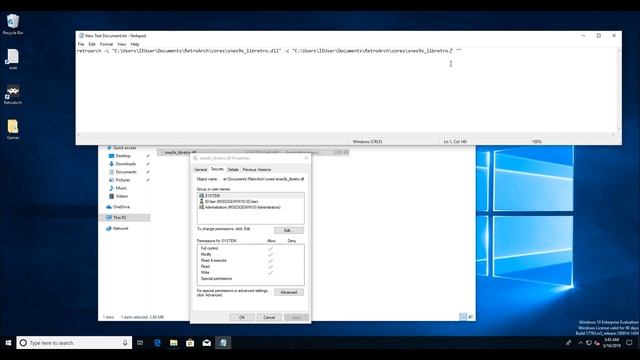Open the Notepad View menu

(x=122, y=44)
